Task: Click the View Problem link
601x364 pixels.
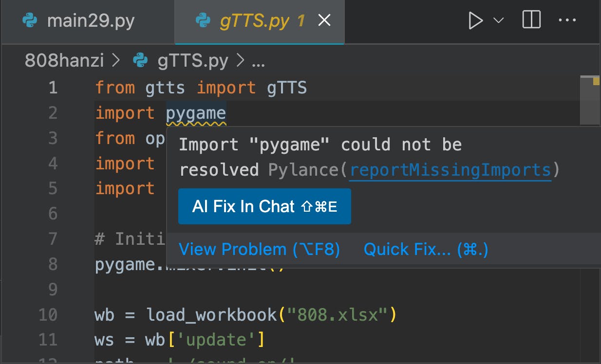Action: point(259,249)
